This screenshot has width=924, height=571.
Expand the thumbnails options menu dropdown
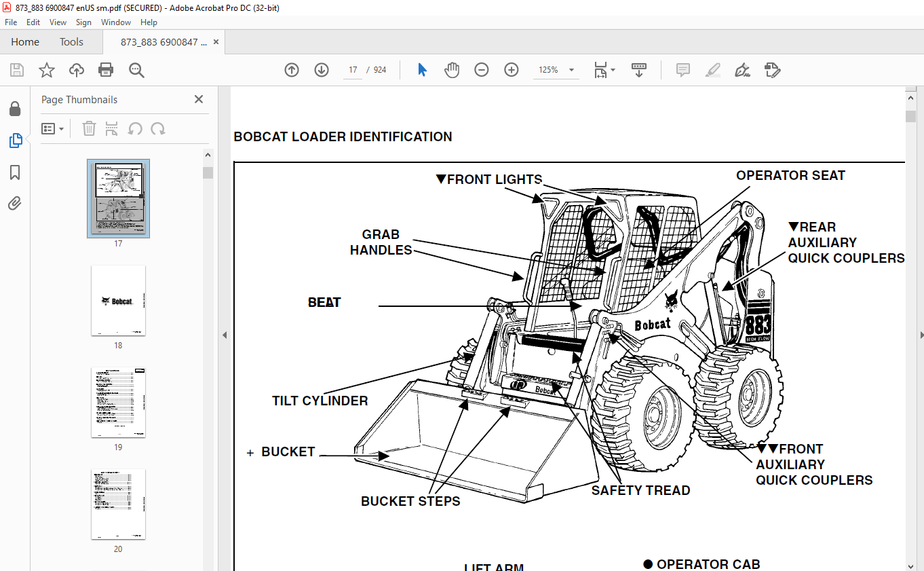tap(52, 128)
